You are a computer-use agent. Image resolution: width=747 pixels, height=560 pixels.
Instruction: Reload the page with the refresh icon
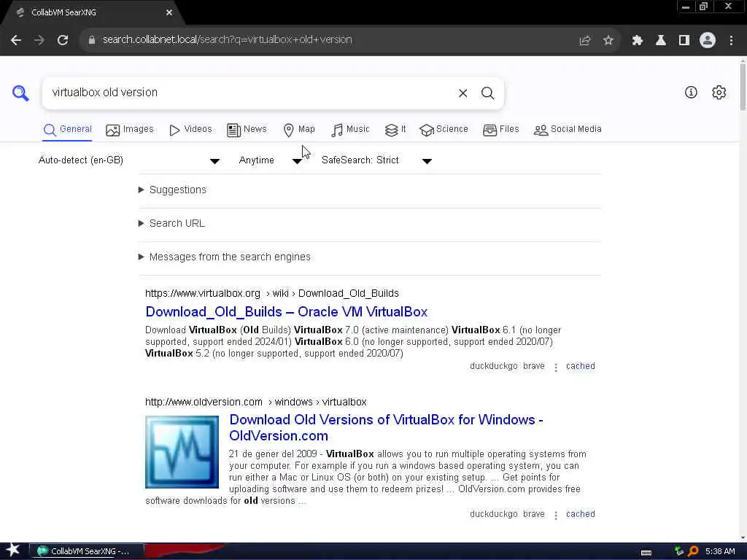pos(63,40)
